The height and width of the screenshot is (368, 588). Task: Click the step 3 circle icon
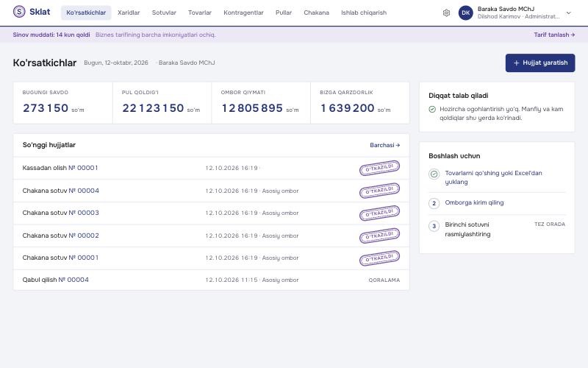[434, 226]
